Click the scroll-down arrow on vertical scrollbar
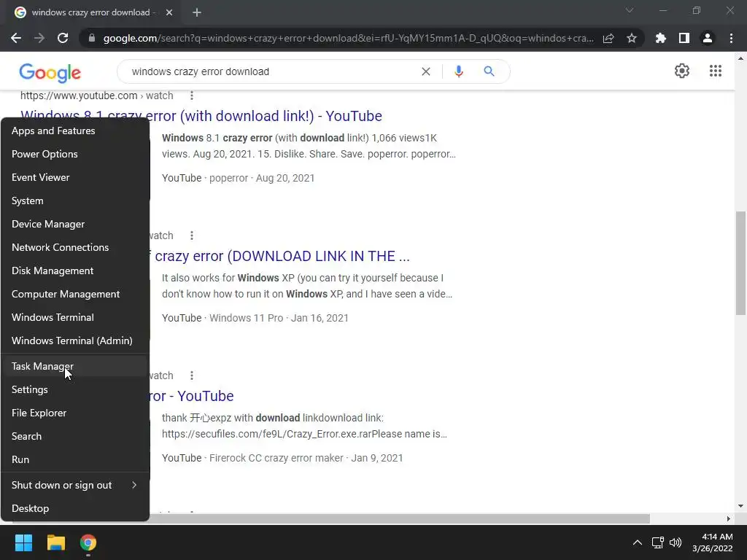 pos(740,506)
